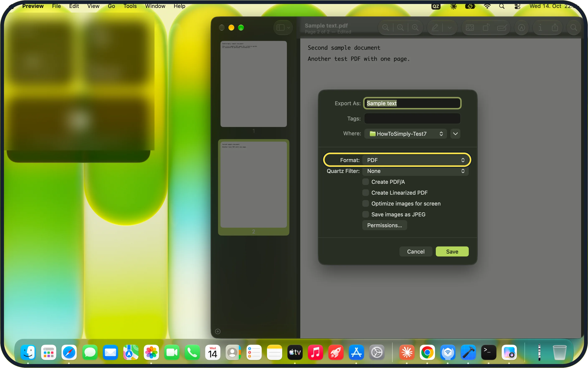Click the zoom in magnifier icon

pos(415,28)
